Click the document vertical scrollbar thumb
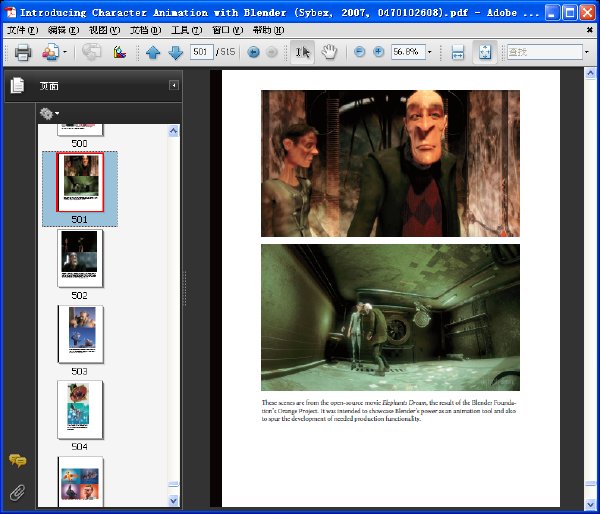Image resolution: width=600 pixels, height=514 pixels. click(x=590, y=483)
